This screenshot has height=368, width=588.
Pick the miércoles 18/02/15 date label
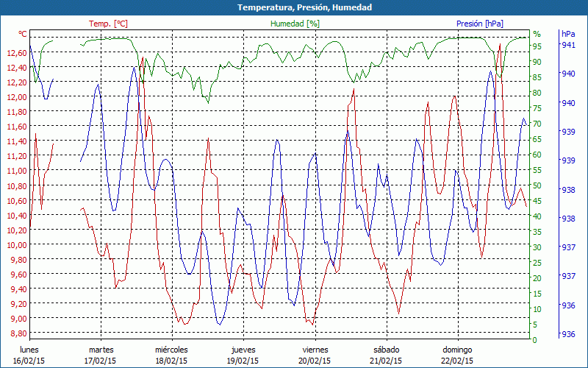coord(171,355)
